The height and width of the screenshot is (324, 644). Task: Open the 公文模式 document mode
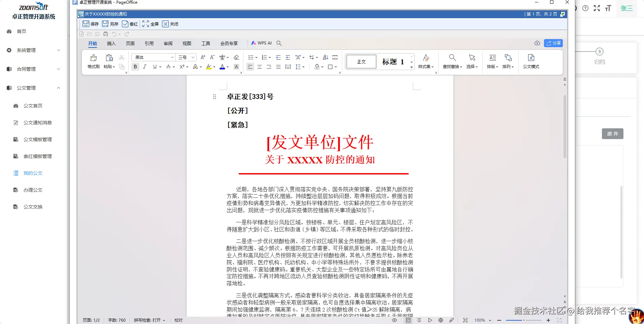(531, 61)
